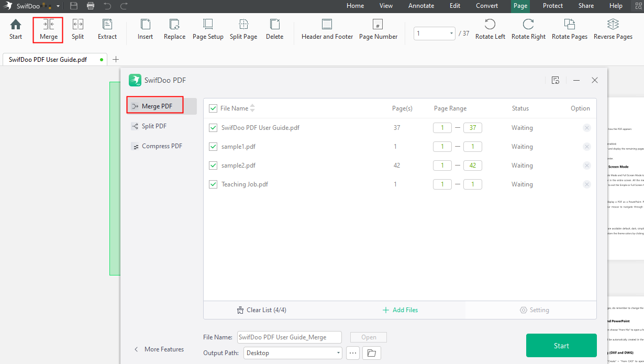Toggle the select-all File Name checkbox
This screenshot has width=644, height=364.
point(213,108)
